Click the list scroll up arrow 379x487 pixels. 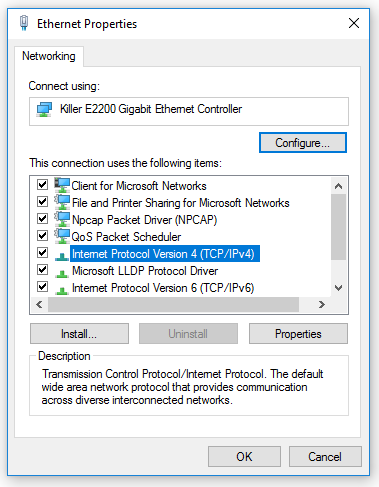coord(338,186)
